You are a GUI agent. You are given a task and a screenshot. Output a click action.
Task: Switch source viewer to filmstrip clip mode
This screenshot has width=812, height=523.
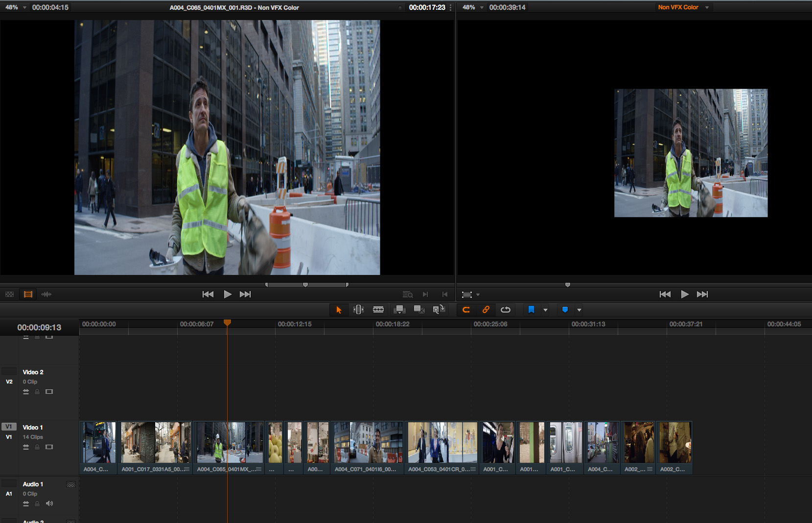pyautogui.click(x=28, y=294)
